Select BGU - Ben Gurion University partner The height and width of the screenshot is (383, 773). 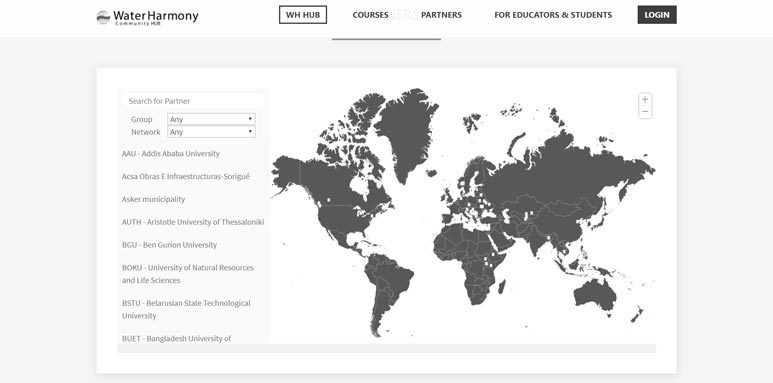pos(169,245)
